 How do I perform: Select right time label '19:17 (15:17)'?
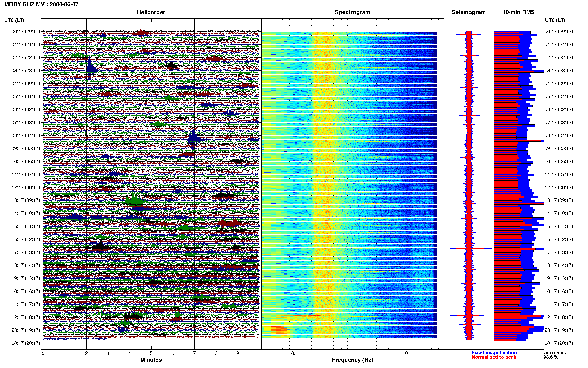tap(559, 278)
